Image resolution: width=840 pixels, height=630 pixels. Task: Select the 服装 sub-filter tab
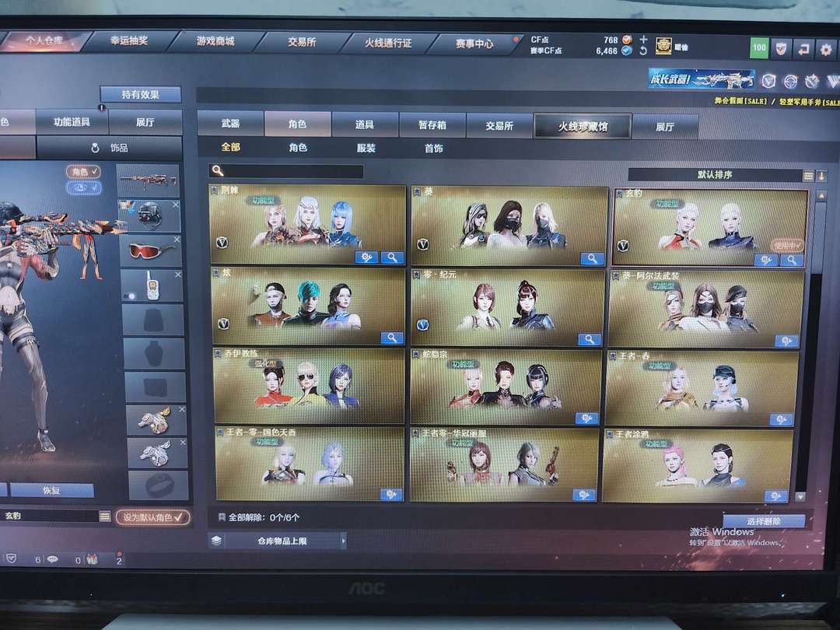tap(366, 148)
